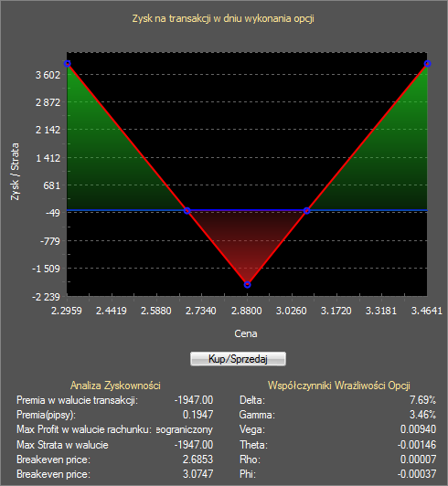Image resolution: width=448 pixels, height=486 pixels.
Task: Click the Premia w walucie transakcji value
Action: [194, 400]
